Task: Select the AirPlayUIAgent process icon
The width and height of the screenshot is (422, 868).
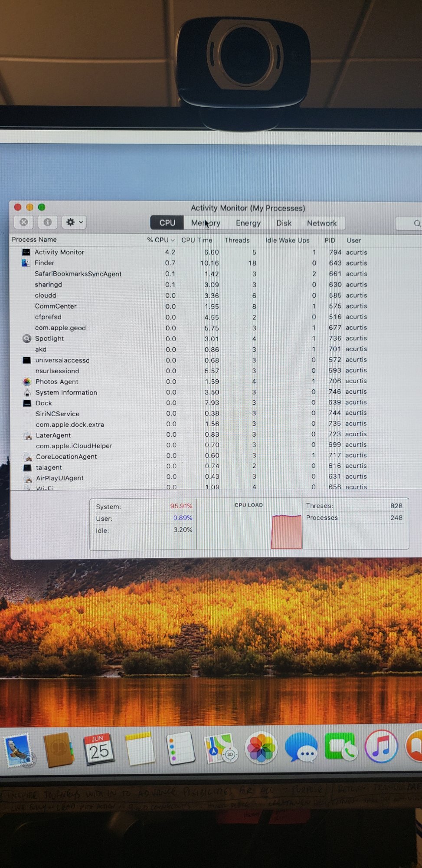Action: [x=28, y=478]
